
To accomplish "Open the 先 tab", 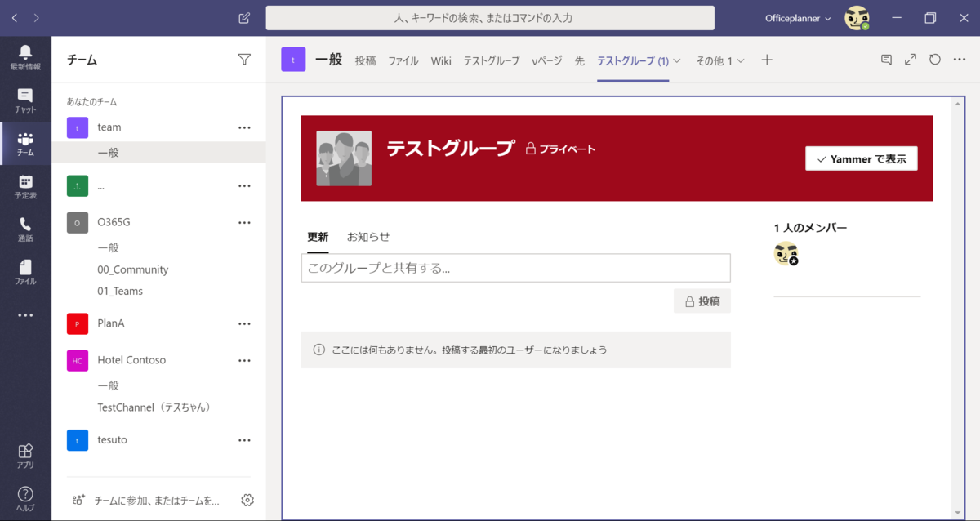I will [x=580, y=60].
